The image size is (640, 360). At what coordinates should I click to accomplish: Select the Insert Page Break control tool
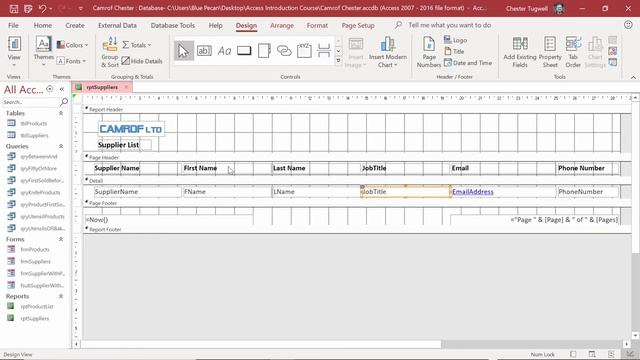(324, 51)
